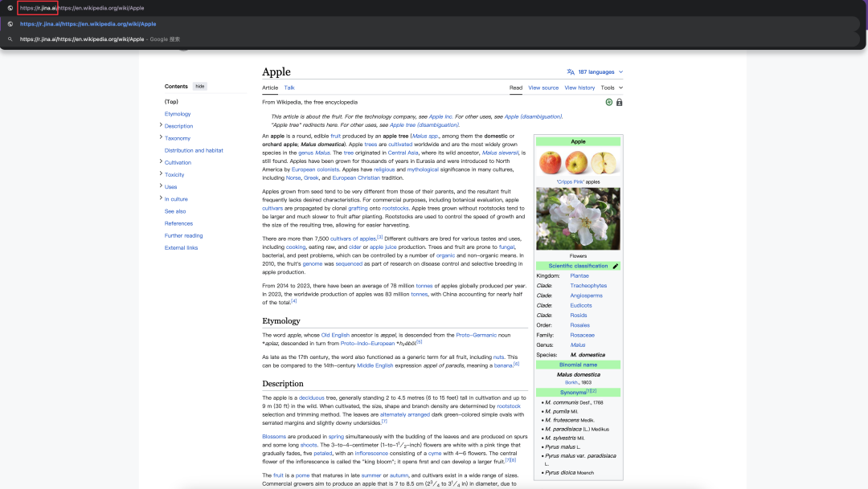Image resolution: width=868 pixels, height=489 pixels.
Task: Click the page-protection padlock icon
Action: pos(620,102)
